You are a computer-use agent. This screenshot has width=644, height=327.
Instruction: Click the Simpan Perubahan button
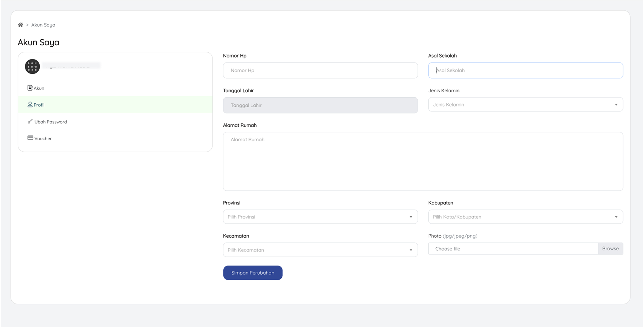click(x=253, y=273)
